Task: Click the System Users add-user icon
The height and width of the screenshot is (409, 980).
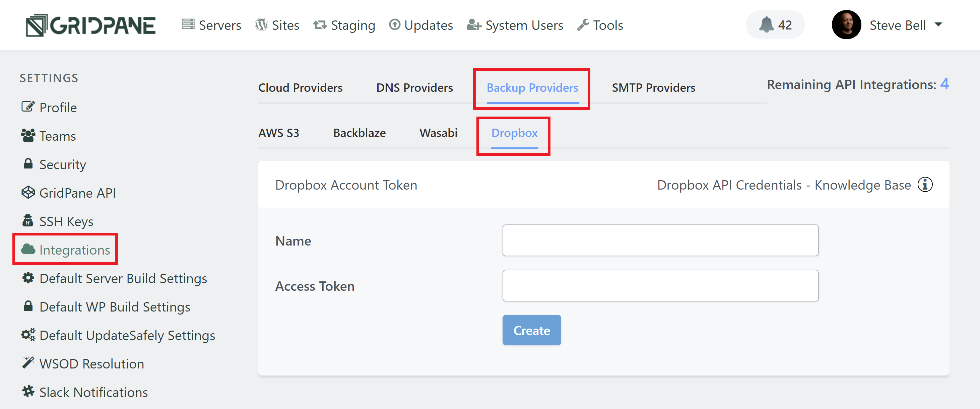Action: (x=474, y=25)
